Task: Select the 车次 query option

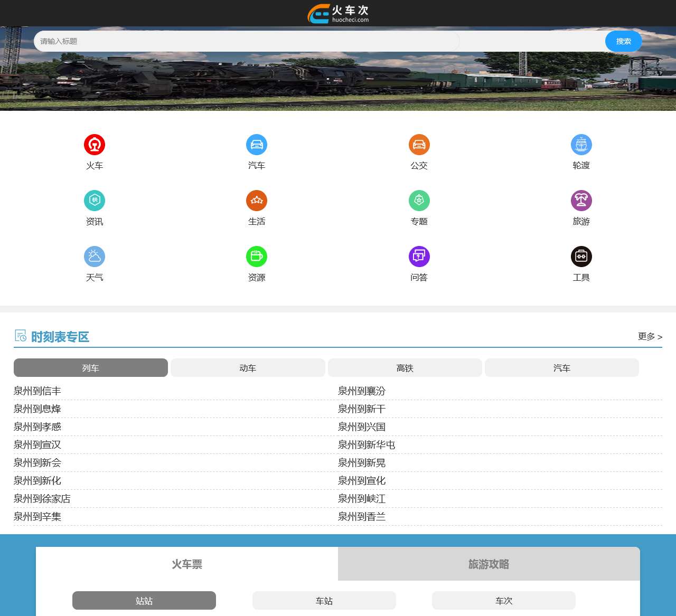Action: (x=503, y=601)
